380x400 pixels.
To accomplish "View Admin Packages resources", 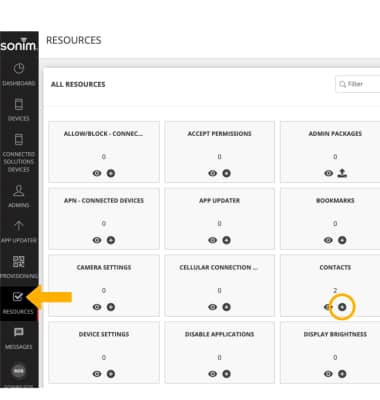I will coord(328,173).
